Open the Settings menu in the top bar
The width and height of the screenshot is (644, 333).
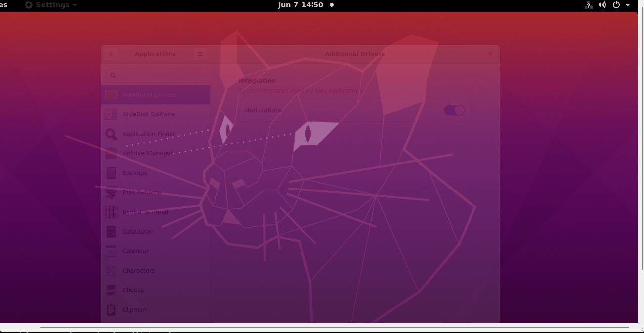click(x=47, y=5)
